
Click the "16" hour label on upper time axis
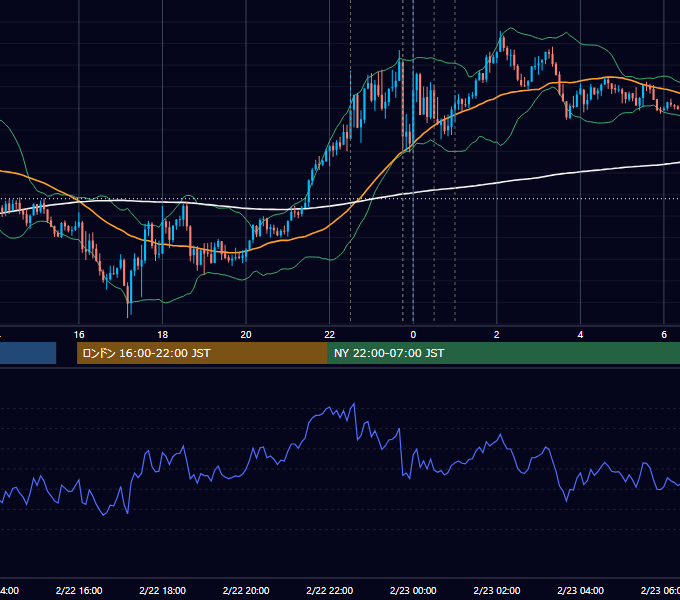point(79,335)
